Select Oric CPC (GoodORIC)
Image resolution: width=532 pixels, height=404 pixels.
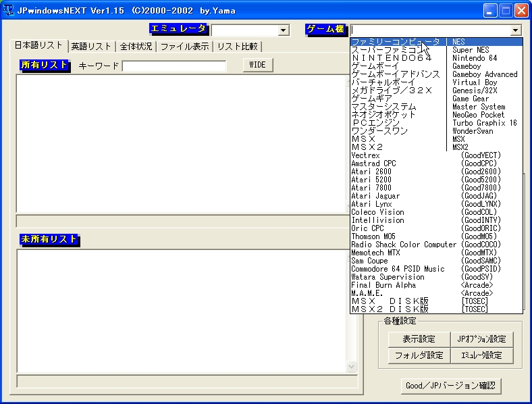[x=436, y=228]
